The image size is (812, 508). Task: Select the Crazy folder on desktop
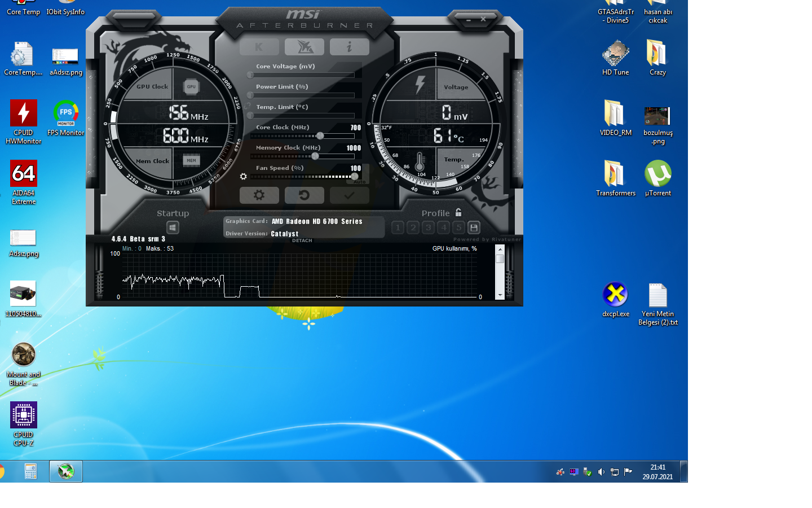click(657, 58)
